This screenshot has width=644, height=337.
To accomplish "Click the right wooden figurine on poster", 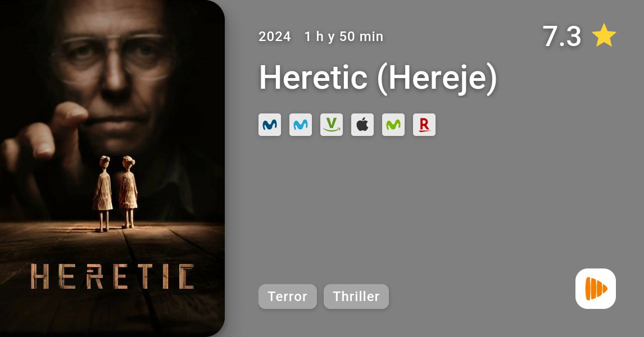I will point(128,192).
